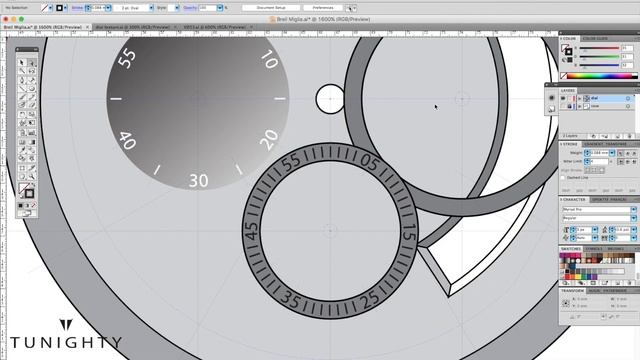The width and height of the screenshot is (640, 360).
Task: Open stroke weight dropdown in Stroke panel
Action: [x=611, y=153]
